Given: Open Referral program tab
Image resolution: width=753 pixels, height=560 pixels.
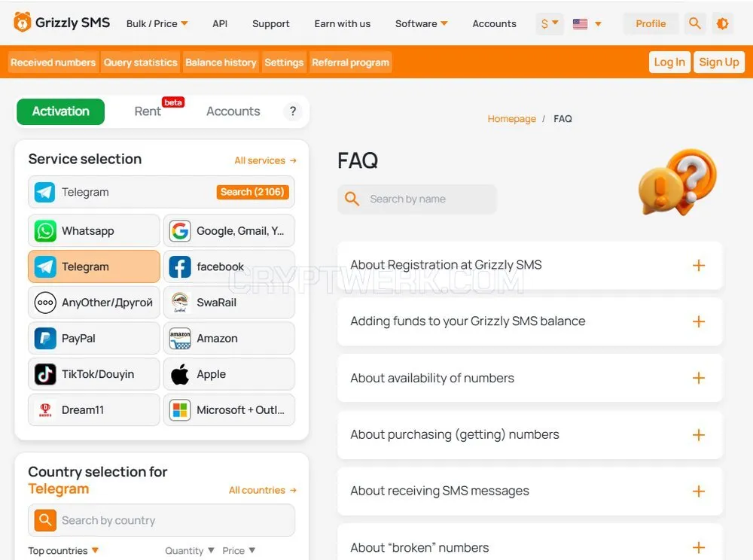Looking at the screenshot, I should (x=351, y=62).
